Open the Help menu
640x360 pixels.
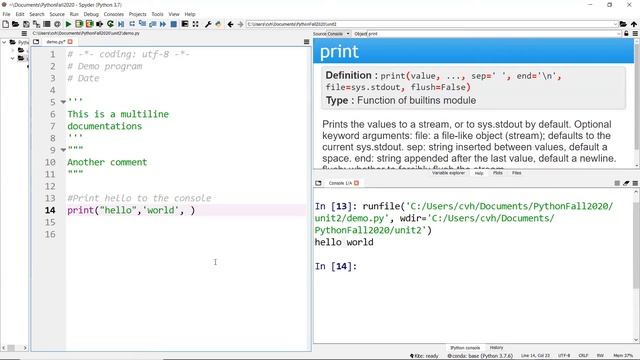pyautogui.click(x=190, y=14)
